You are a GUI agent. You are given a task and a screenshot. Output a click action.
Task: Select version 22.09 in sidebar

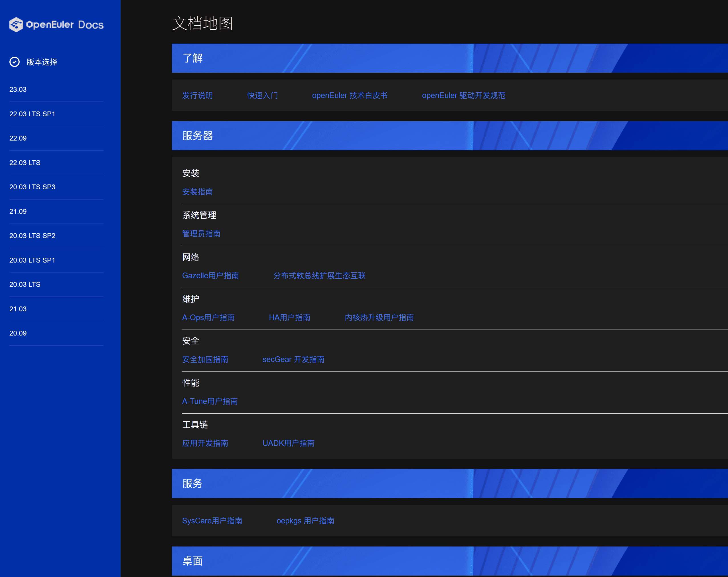(x=18, y=138)
